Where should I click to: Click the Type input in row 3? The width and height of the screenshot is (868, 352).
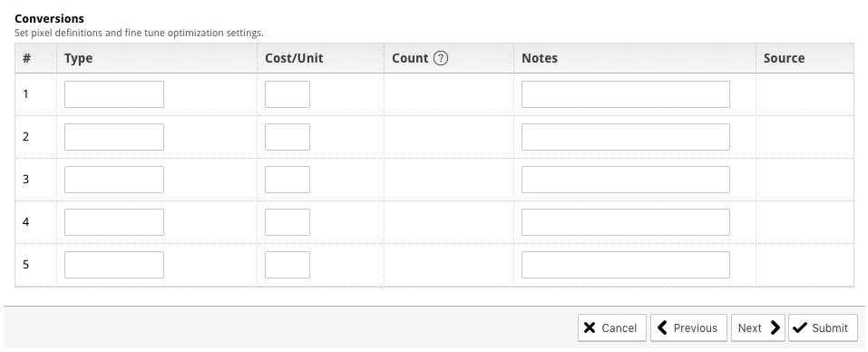click(114, 180)
